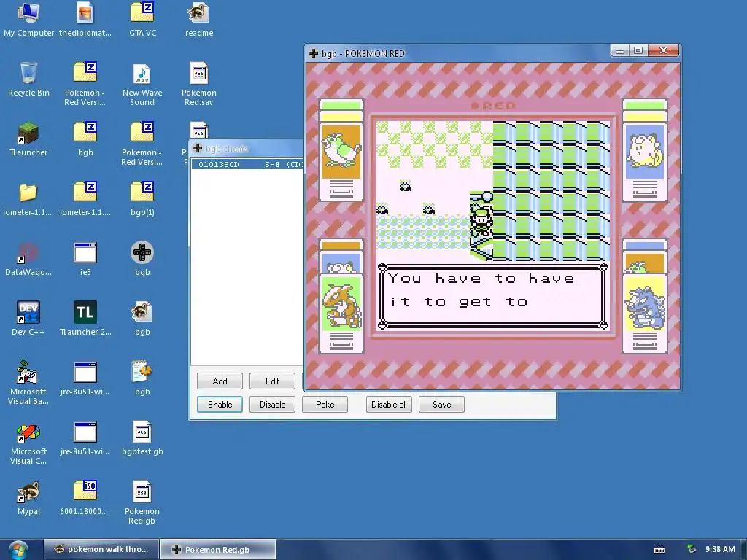
Task: Launch Dev-C++ shortcut
Action: [x=28, y=318]
